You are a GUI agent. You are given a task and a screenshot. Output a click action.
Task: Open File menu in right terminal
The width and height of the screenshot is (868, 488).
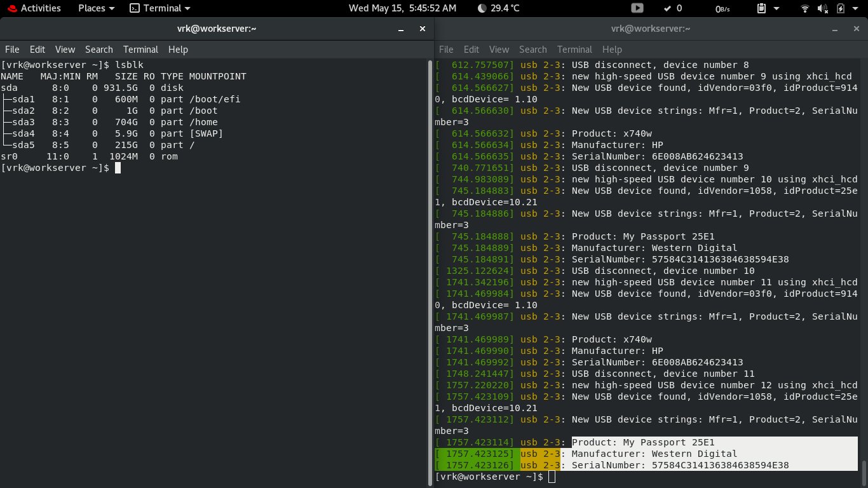[x=446, y=49]
